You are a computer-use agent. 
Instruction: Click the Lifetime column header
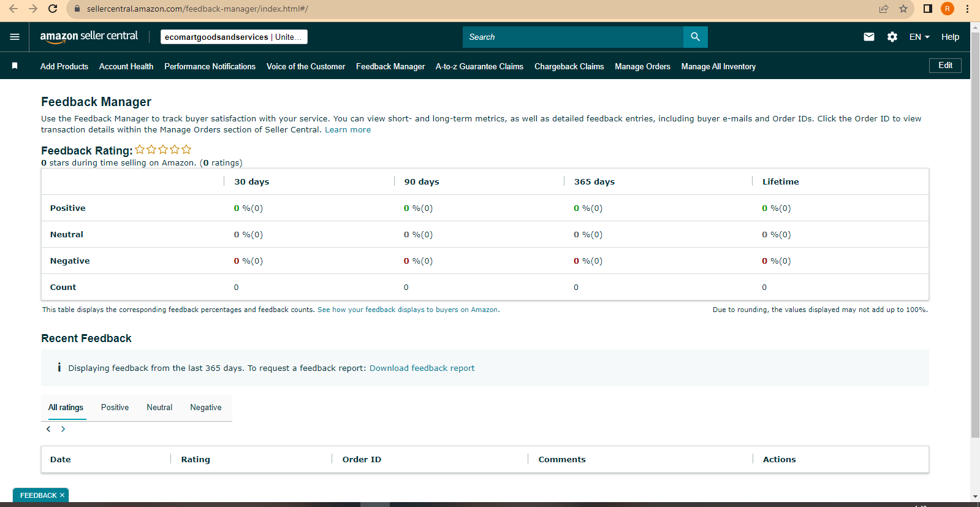[780, 181]
